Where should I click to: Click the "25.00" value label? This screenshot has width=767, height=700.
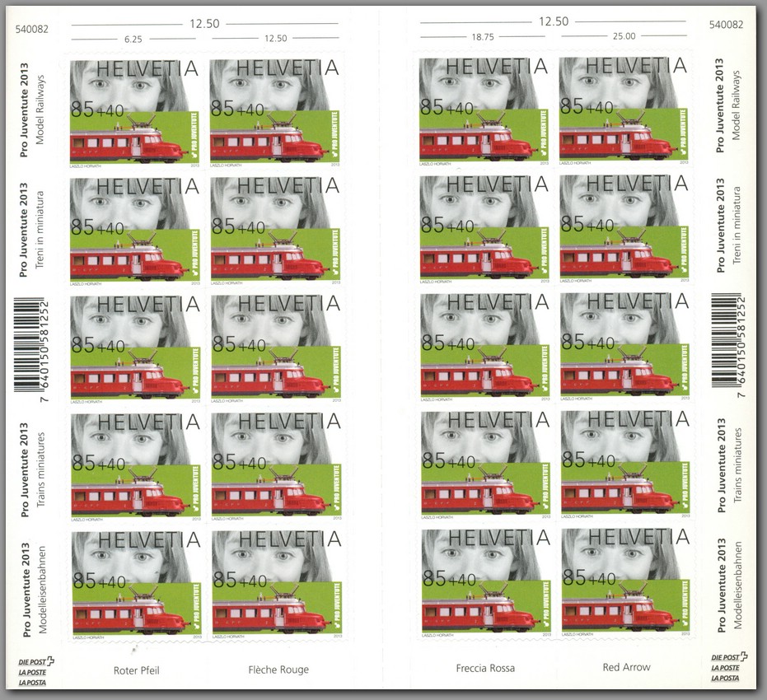pyautogui.click(x=624, y=36)
